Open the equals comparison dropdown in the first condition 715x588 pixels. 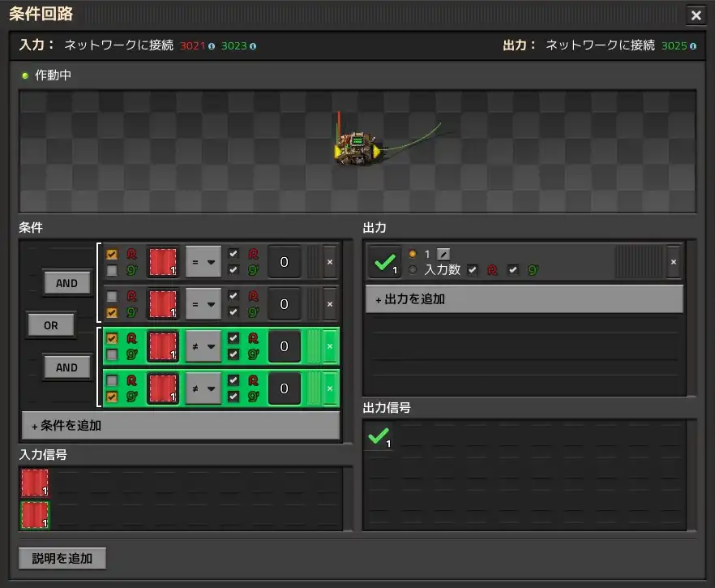(205, 261)
